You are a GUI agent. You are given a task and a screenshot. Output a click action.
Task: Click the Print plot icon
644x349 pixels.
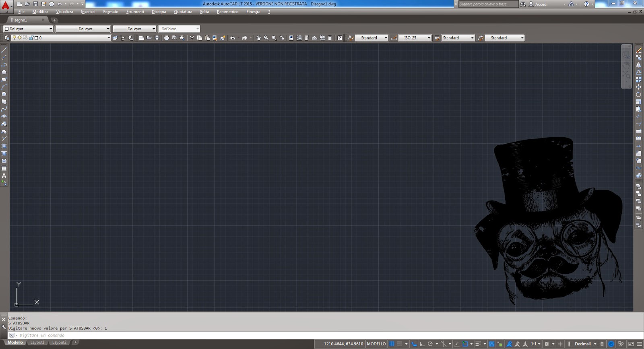(167, 38)
